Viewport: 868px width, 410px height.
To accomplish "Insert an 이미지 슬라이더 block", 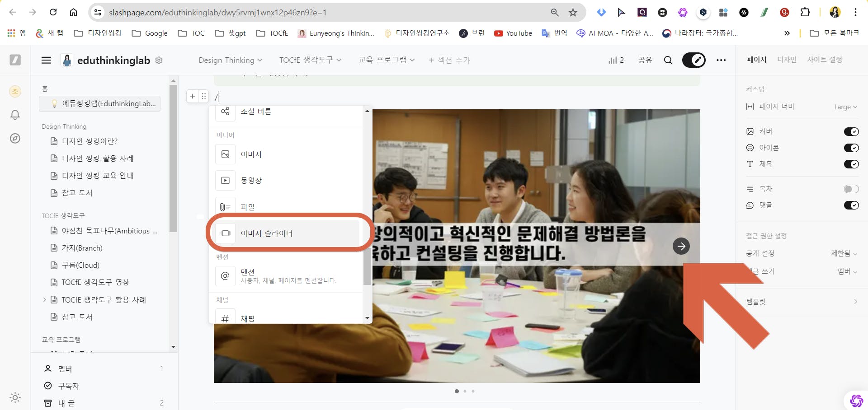I will tap(288, 233).
